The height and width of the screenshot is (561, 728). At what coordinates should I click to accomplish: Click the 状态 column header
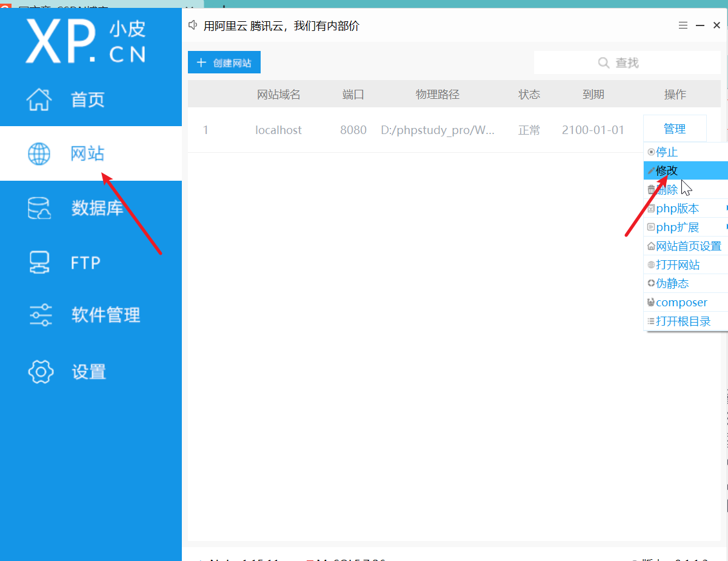(x=529, y=95)
